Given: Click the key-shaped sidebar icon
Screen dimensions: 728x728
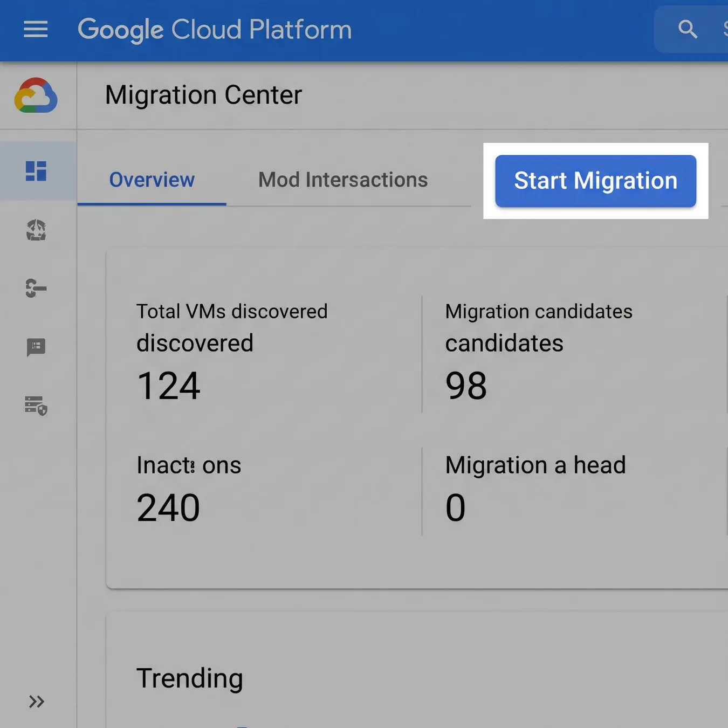Looking at the screenshot, I should pyautogui.click(x=36, y=288).
